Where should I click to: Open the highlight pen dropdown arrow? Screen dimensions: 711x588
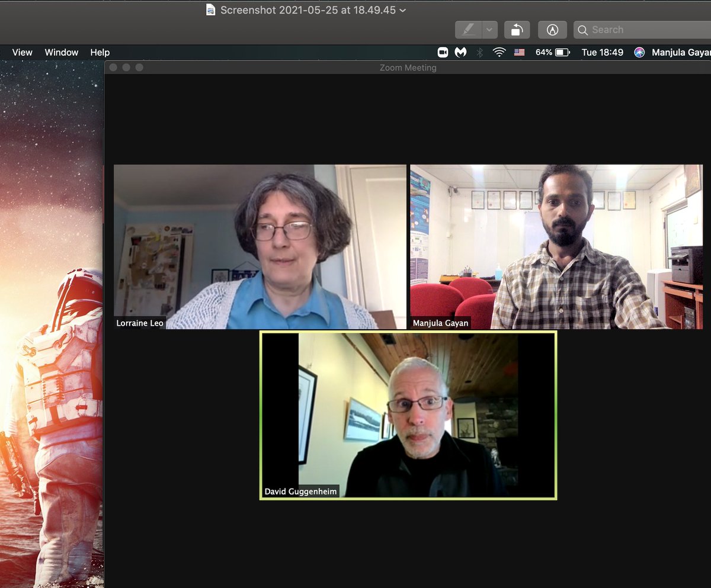pyautogui.click(x=489, y=30)
